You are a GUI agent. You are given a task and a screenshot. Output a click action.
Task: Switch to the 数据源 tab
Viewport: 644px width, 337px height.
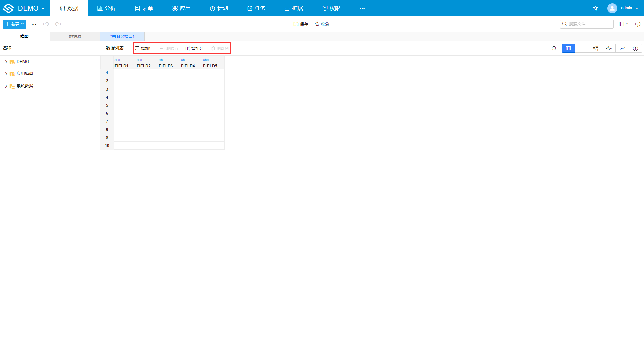pos(75,36)
